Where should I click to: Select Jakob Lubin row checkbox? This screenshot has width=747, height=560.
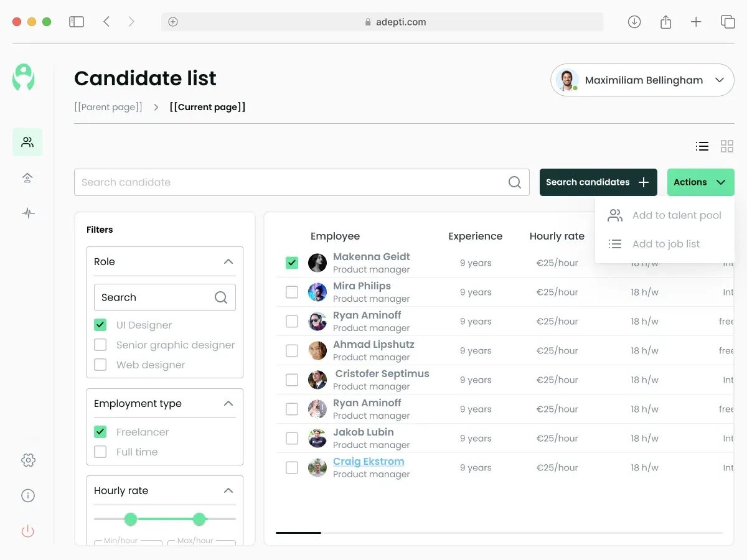[292, 438]
